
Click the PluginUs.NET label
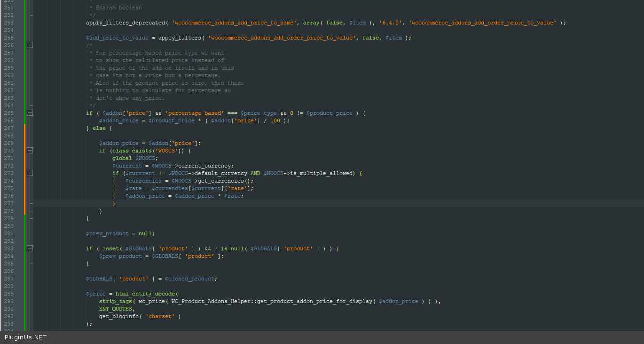click(26, 337)
